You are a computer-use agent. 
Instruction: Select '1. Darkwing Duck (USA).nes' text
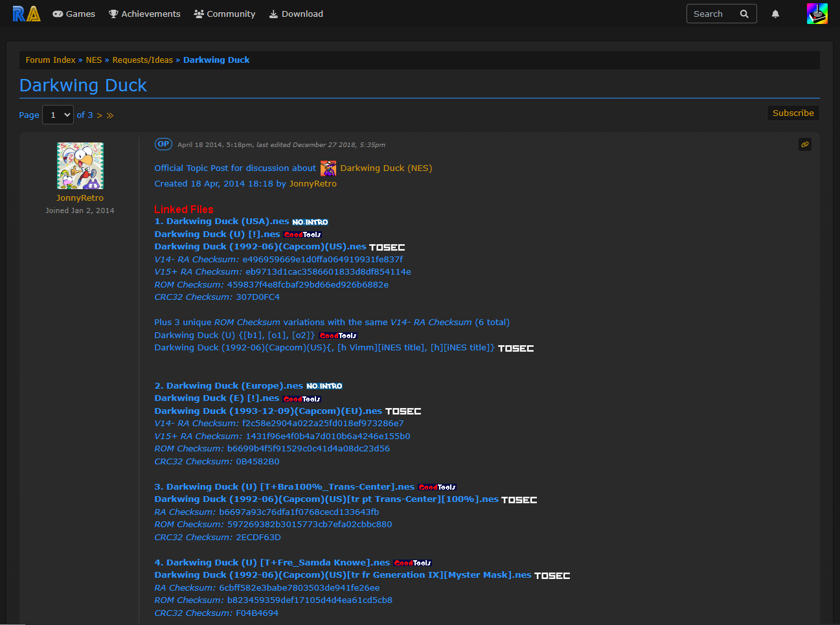tap(221, 222)
